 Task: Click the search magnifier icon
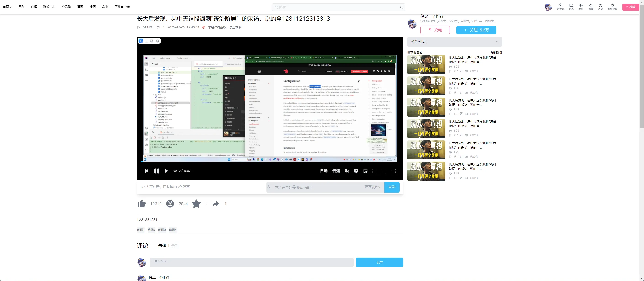click(401, 7)
